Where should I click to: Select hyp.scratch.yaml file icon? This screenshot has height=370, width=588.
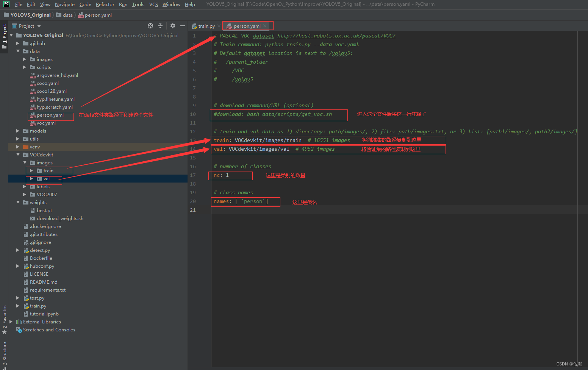coord(33,107)
